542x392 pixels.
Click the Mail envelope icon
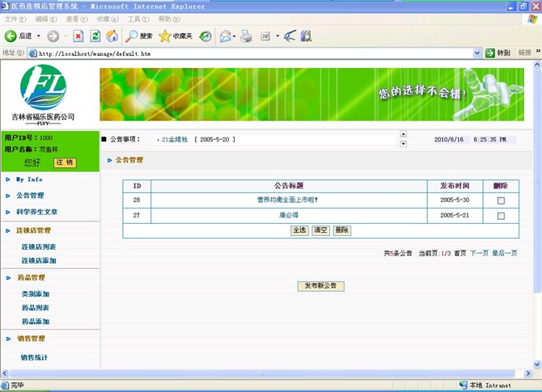[x=225, y=36]
